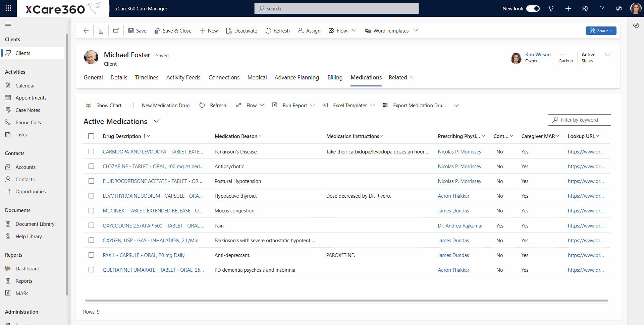Screen dimensions: 644x325
Task: Expand the Run Report dropdown
Action: [313, 105]
